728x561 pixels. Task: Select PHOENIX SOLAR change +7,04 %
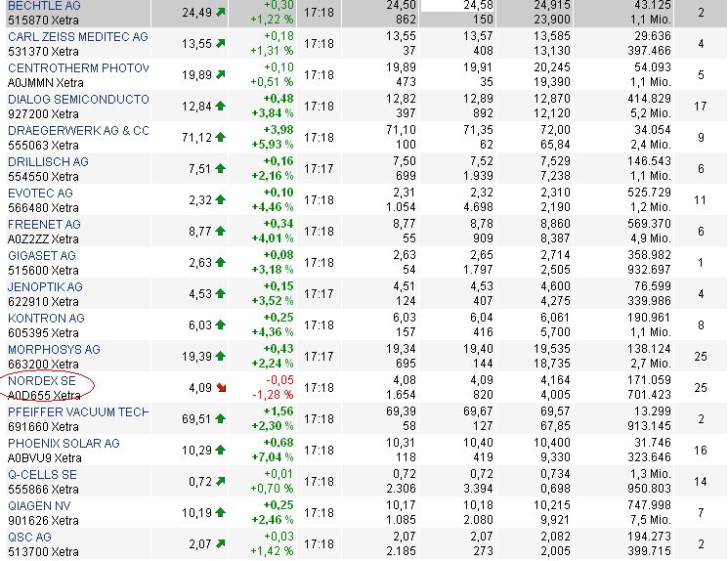click(x=273, y=457)
